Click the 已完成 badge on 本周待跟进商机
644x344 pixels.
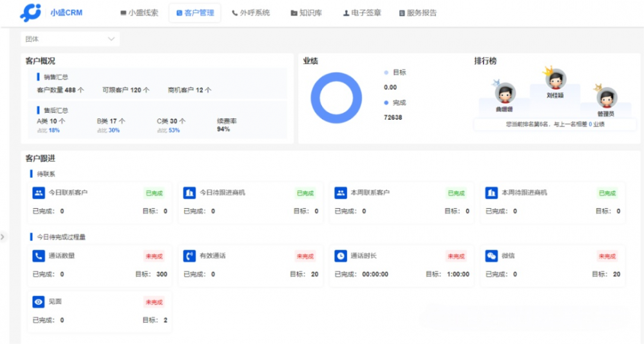coord(607,193)
